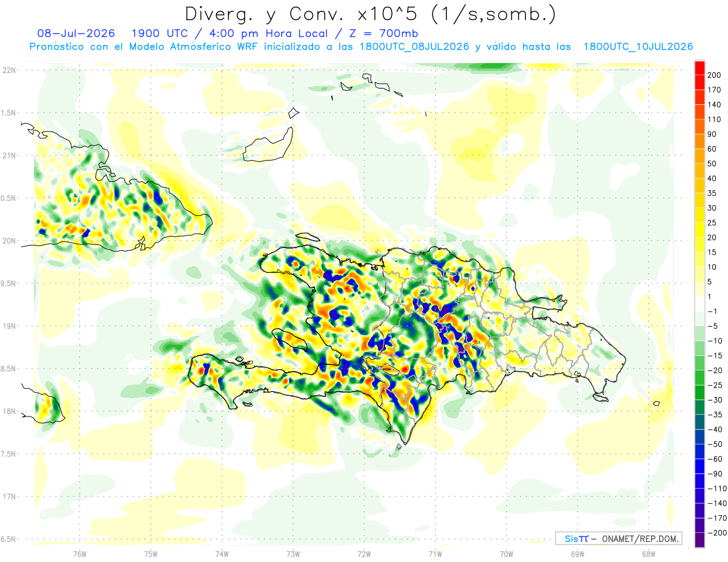The width and height of the screenshot is (728, 562).
Task: Click the '72W' longitude axis label
Action: (364, 553)
